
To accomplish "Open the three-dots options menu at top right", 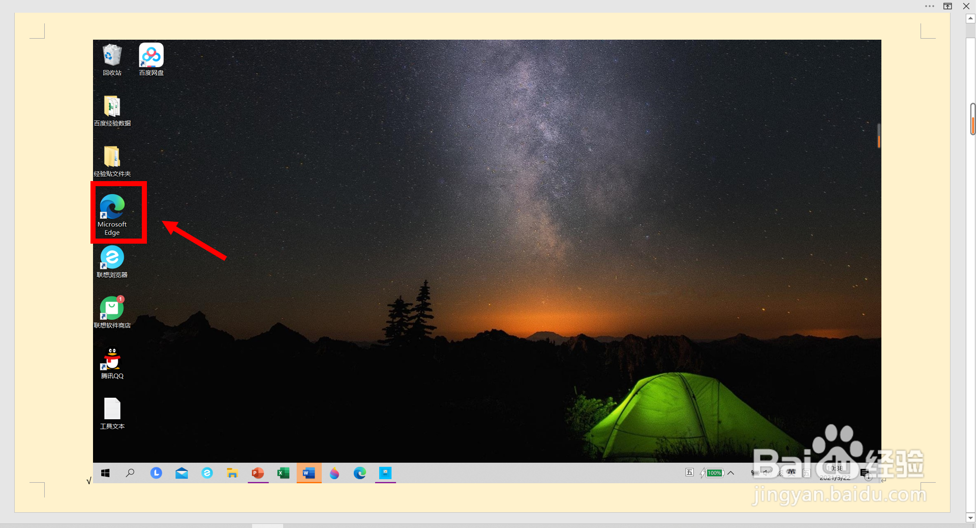I will pyautogui.click(x=930, y=6).
